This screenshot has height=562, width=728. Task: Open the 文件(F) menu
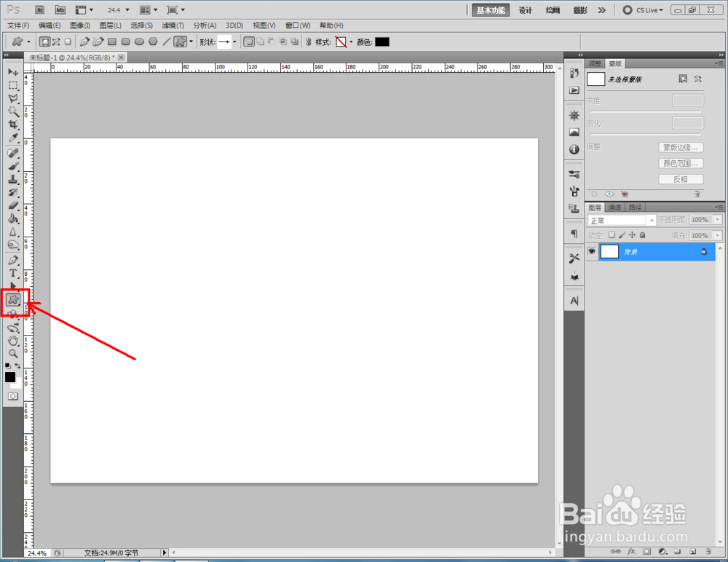[x=19, y=25]
